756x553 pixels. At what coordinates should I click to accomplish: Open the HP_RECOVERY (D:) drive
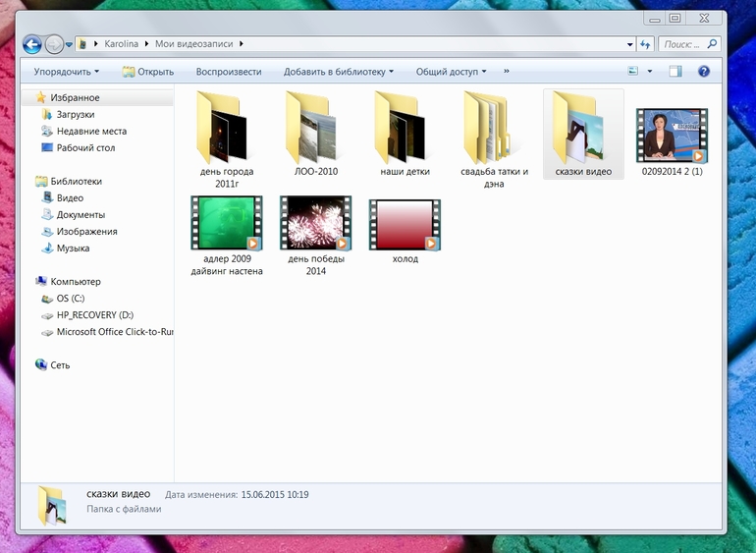pos(95,315)
